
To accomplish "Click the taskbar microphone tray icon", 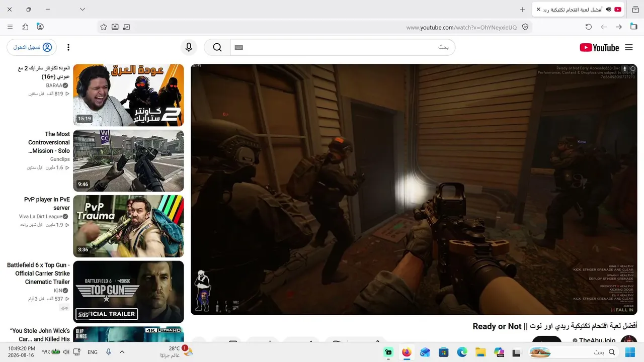I will click(x=108, y=352).
